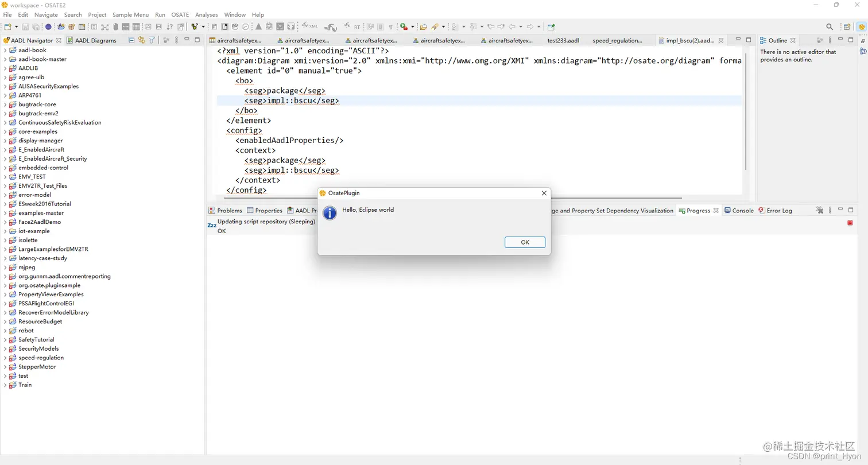Select the isolette project
The width and height of the screenshot is (868, 465).
point(28,240)
